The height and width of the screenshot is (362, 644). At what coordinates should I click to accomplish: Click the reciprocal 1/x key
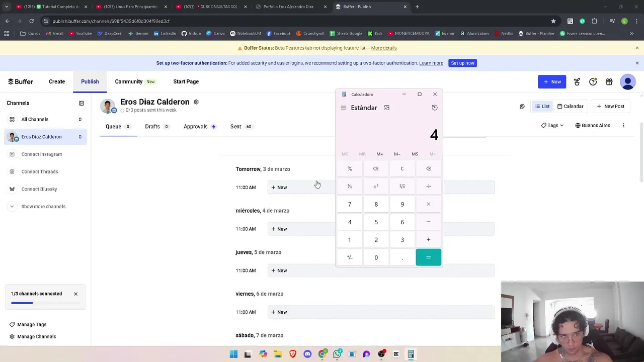point(350,187)
